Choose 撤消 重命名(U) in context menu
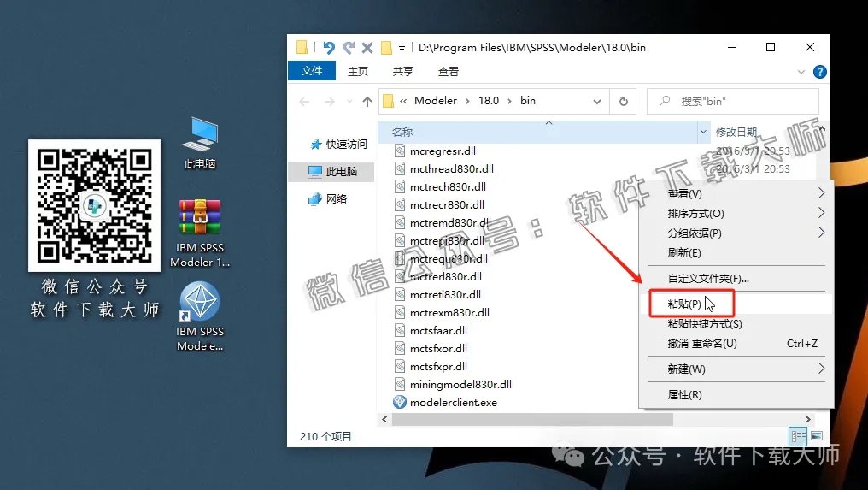Viewport: 868px width, 490px height. click(x=736, y=343)
